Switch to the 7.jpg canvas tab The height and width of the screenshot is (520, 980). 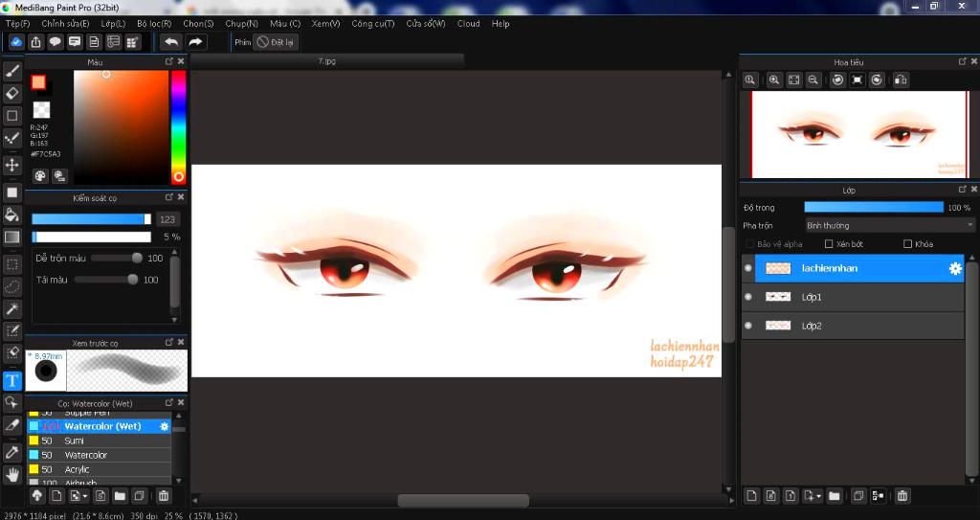(x=327, y=61)
